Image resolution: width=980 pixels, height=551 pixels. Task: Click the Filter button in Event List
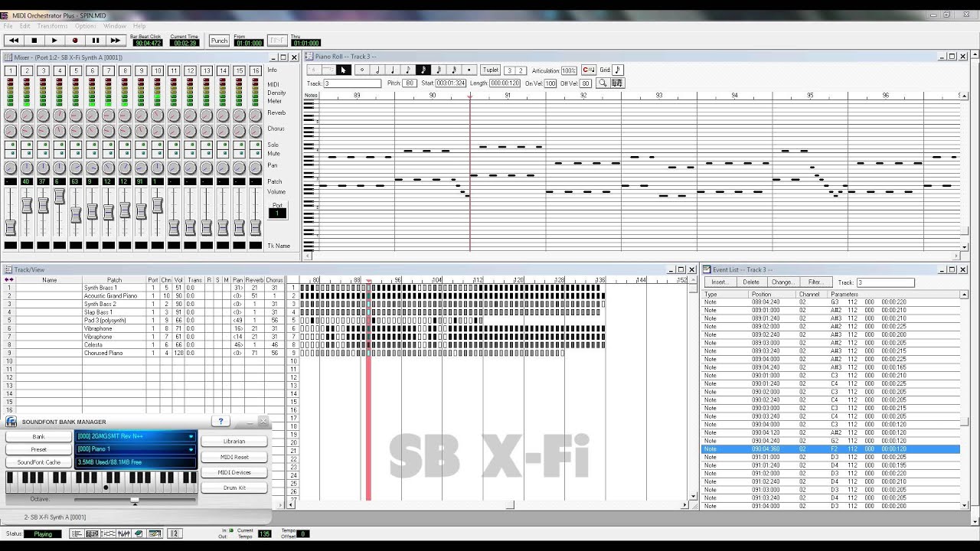pos(815,282)
